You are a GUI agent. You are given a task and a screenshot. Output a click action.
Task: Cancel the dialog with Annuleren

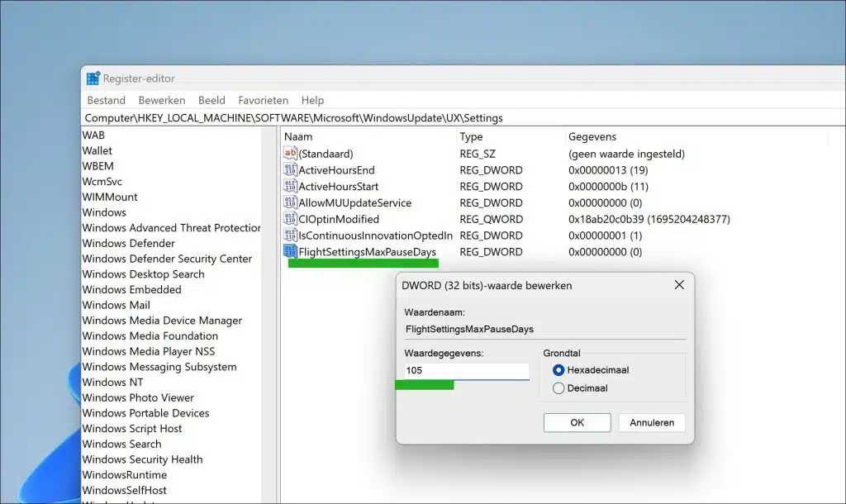[x=652, y=422]
